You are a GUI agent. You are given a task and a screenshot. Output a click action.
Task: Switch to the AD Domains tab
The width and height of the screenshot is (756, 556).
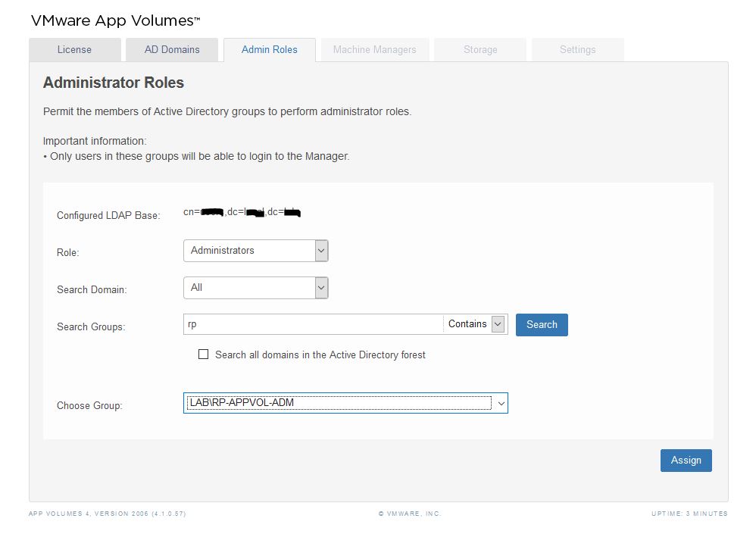(172, 50)
